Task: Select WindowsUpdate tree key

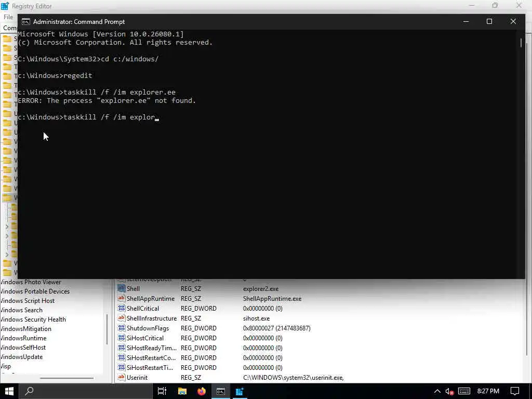Action: (x=22, y=356)
